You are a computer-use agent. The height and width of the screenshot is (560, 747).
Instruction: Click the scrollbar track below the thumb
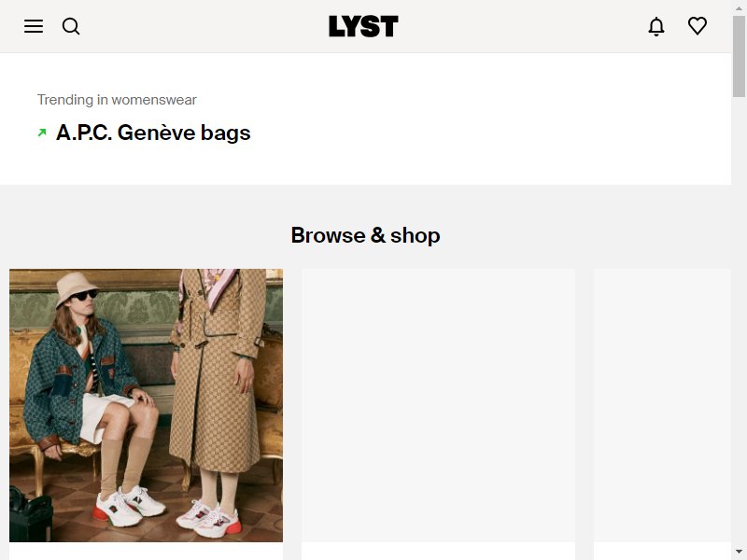pyautogui.click(x=739, y=321)
